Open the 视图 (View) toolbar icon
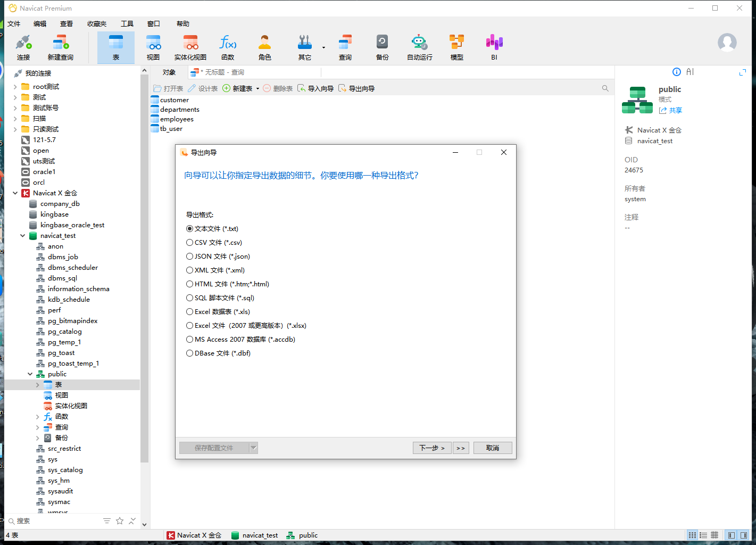 pos(153,47)
